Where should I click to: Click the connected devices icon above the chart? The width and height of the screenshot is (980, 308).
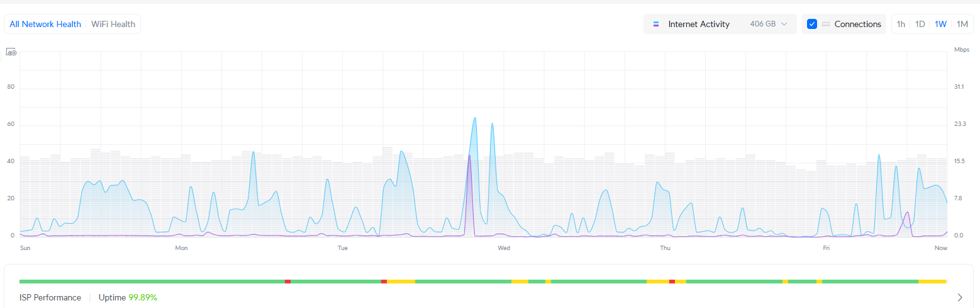coord(11,53)
